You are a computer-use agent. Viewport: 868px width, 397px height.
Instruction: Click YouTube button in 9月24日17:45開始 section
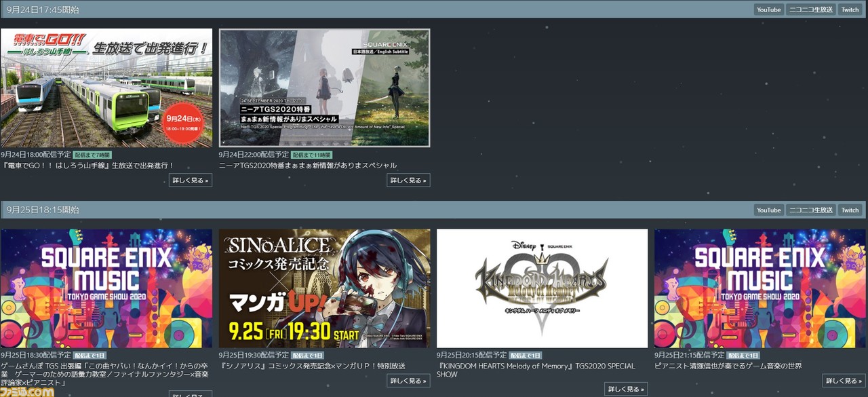coord(768,10)
